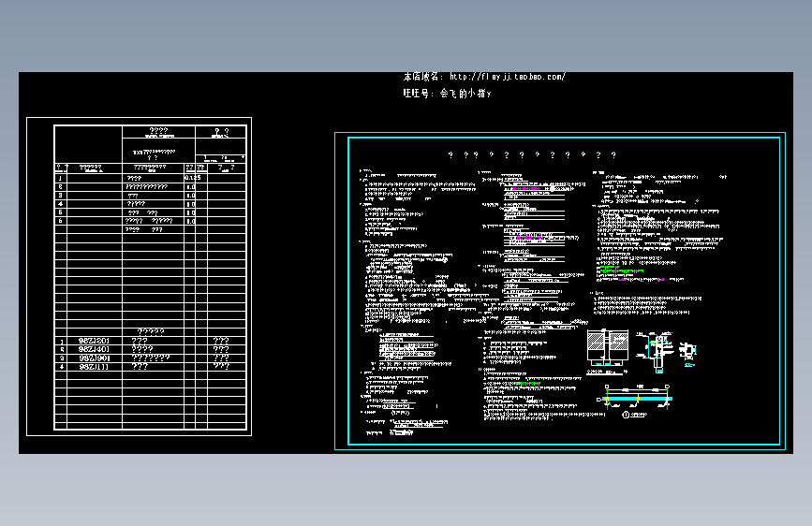Select the 98ZJ111 table cell
The image size is (812, 526).
tap(94, 367)
